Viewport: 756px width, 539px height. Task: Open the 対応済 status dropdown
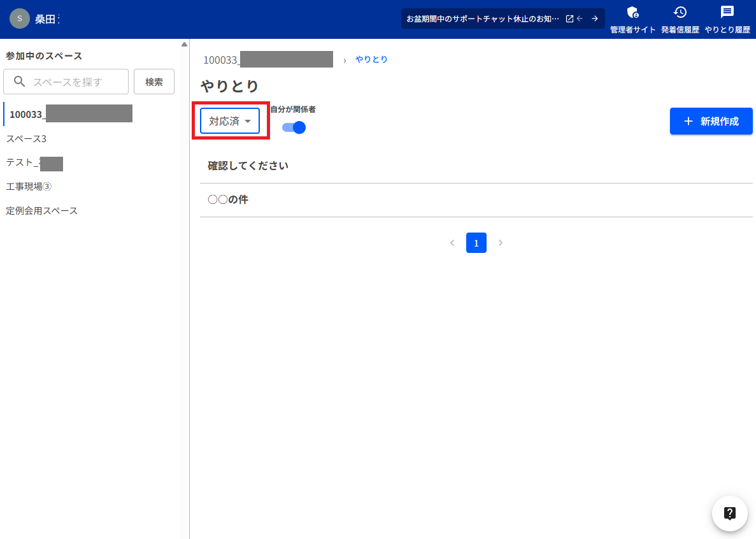pyautogui.click(x=229, y=120)
